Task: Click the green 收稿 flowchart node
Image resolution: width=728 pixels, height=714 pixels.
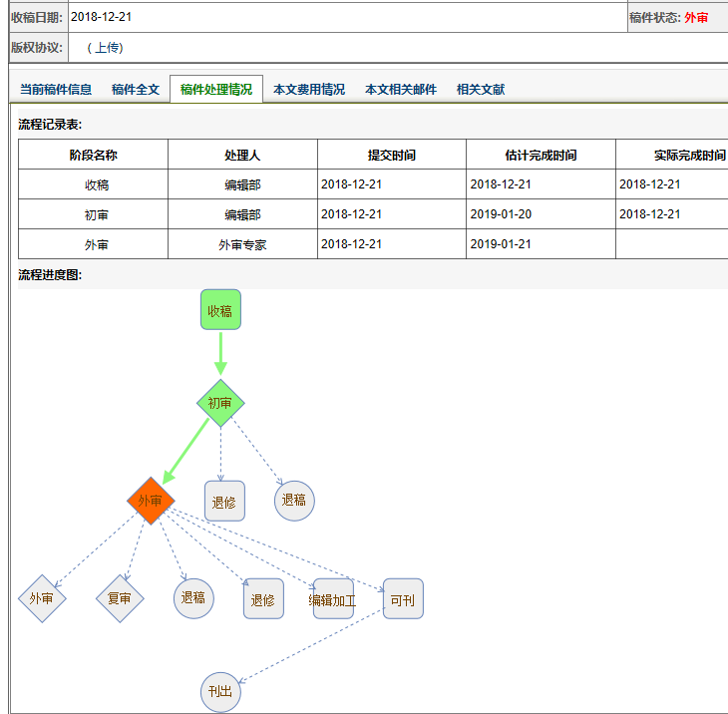Action: (220, 310)
